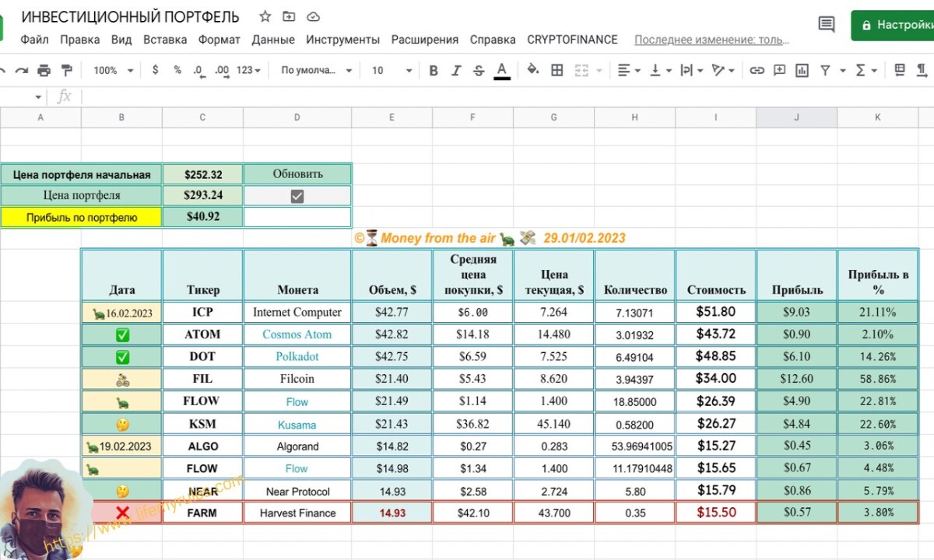The image size is (934, 560).
Task: Open comment history speech bubble icon
Action: (827, 25)
